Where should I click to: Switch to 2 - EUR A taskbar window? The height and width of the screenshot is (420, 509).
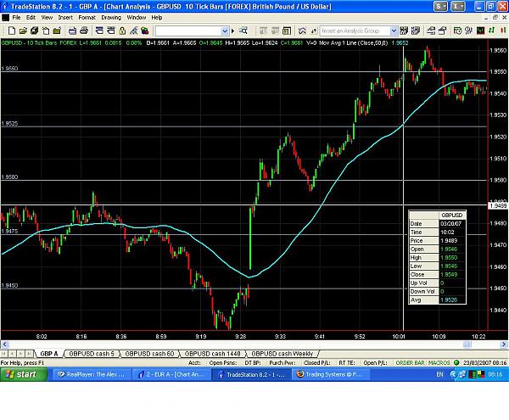[x=171, y=374]
